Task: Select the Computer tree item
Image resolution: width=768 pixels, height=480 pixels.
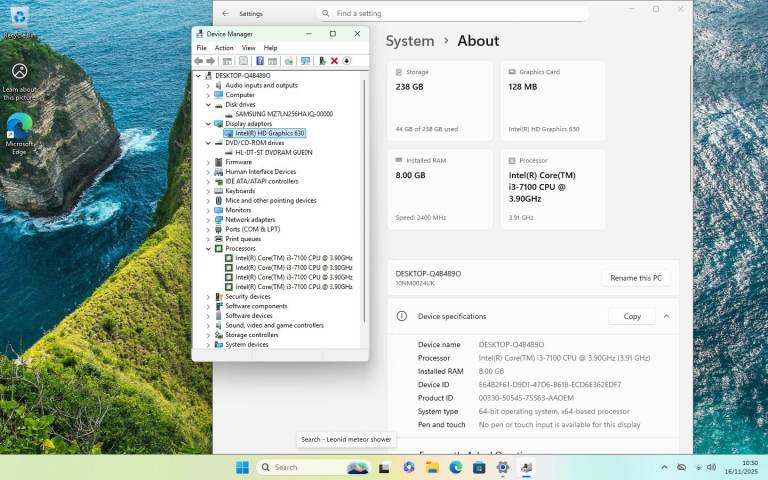Action: click(240, 95)
